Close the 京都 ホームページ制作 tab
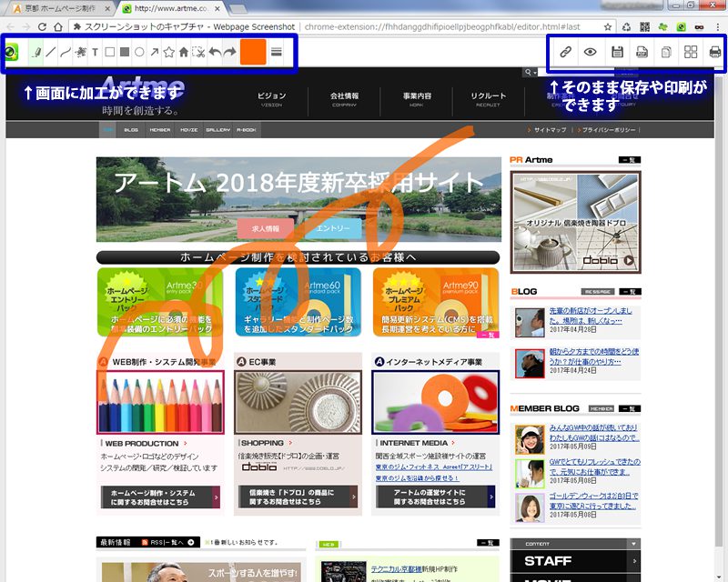The height and width of the screenshot is (582, 728). click(107, 8)
